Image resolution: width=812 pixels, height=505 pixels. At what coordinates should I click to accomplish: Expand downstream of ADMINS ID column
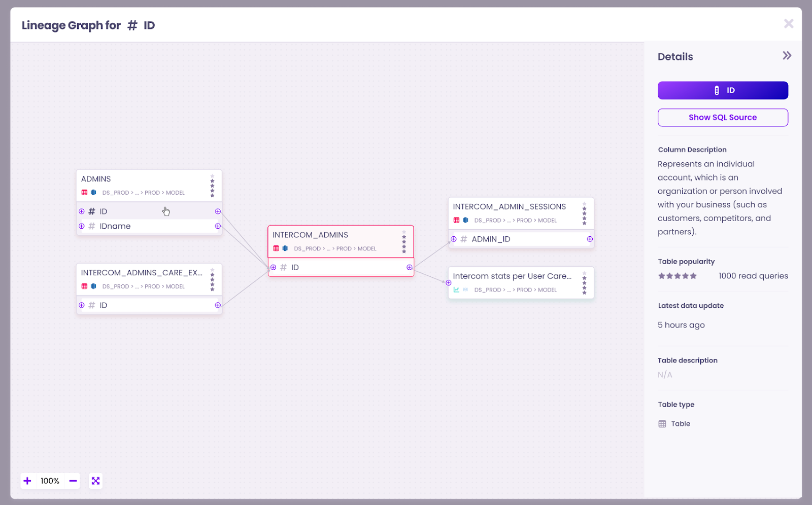point(218,211)
